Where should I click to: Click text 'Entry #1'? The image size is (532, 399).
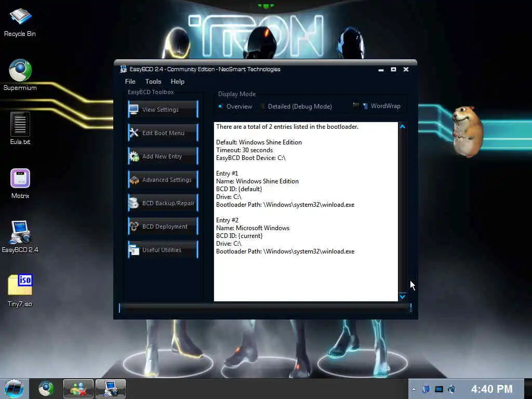click(x=227, y=174)
